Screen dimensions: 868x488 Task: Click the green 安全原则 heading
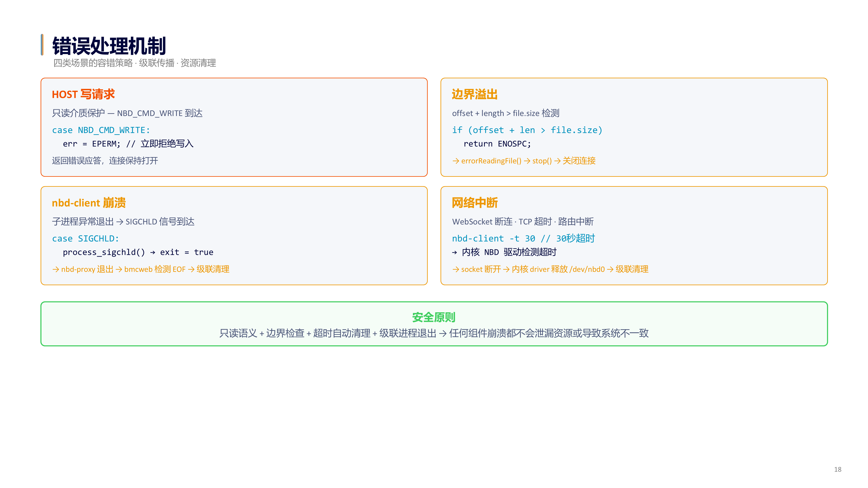click(x=434, y=317)
